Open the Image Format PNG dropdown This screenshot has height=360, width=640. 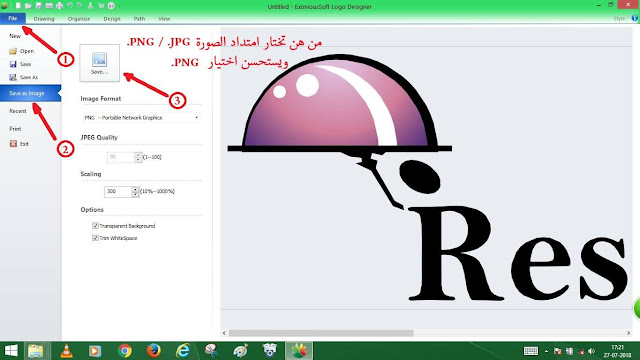141,118
